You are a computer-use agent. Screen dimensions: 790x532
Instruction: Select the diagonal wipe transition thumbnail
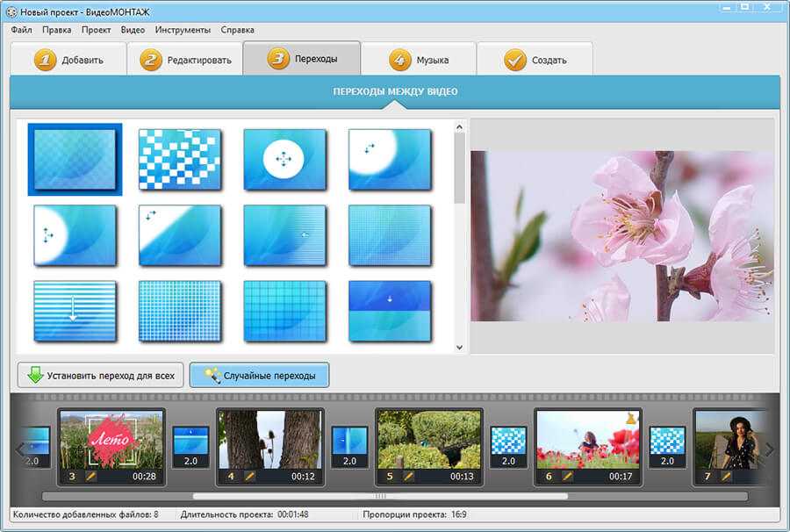coord(179,235)
